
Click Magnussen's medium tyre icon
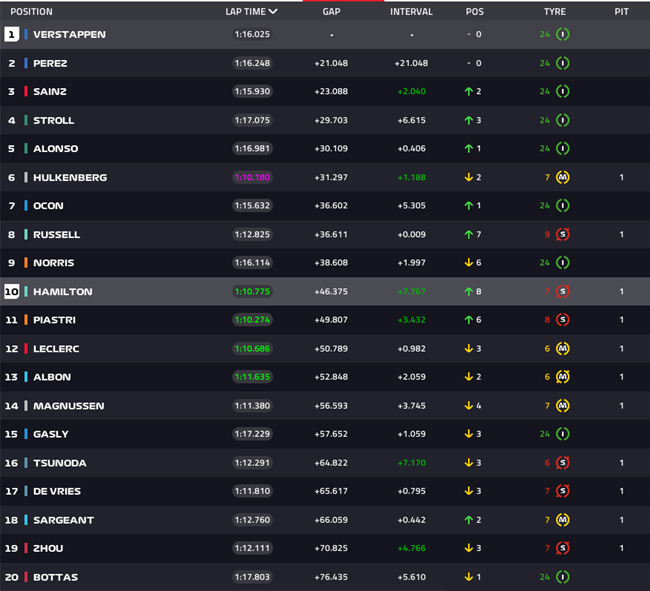pos(563,406)
